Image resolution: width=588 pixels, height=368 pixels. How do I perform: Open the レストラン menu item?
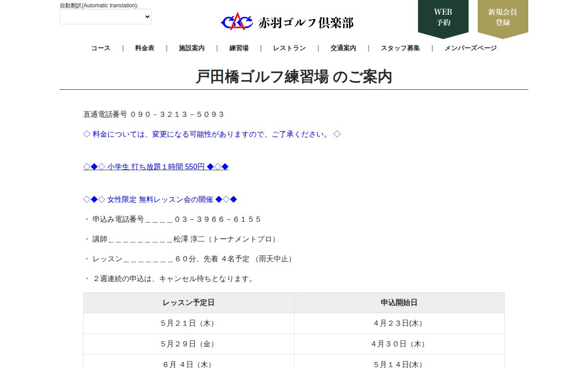coord(289,48)
